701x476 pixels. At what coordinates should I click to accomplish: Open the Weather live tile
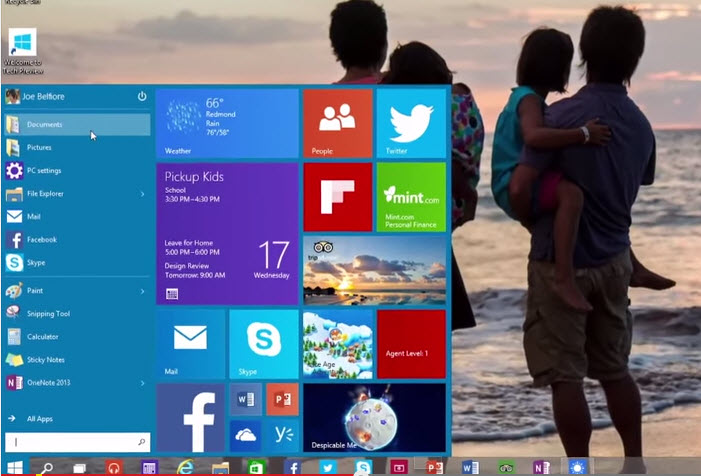coord(227,123)
